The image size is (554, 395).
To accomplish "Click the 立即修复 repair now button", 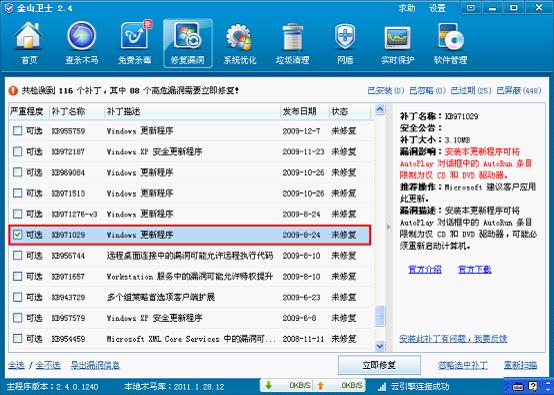I will 379,365.
